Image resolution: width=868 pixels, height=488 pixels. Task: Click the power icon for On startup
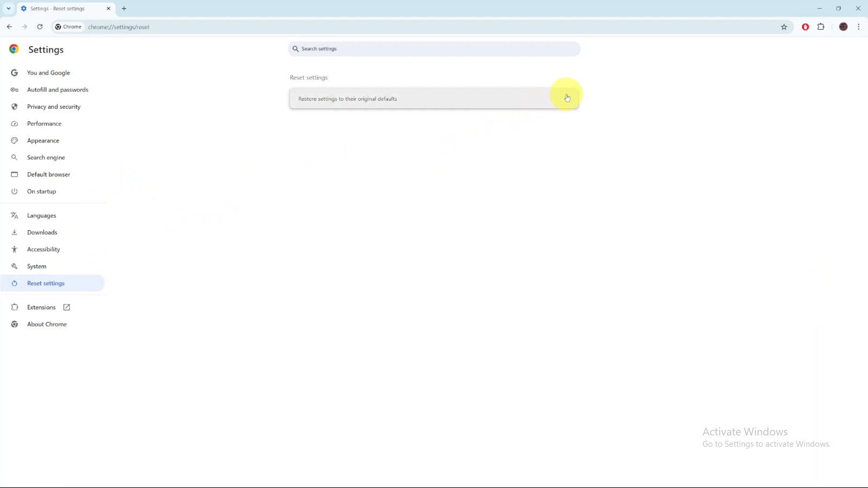click(x=15, y=191)
